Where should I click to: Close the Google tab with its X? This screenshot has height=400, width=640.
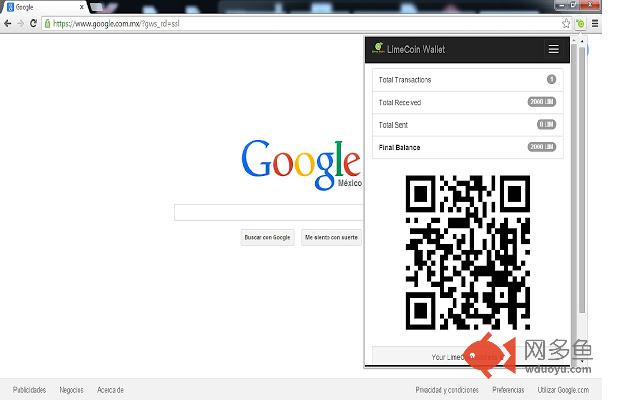82,7
